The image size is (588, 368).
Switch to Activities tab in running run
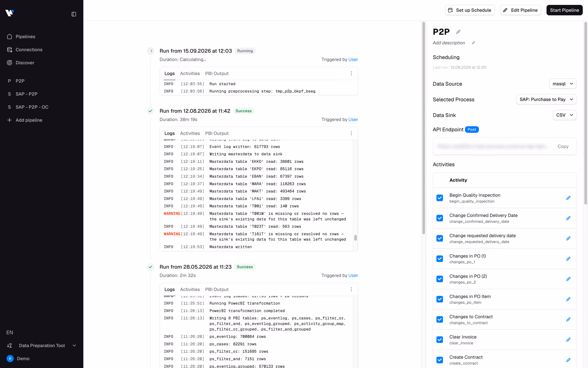coord(190,73)
